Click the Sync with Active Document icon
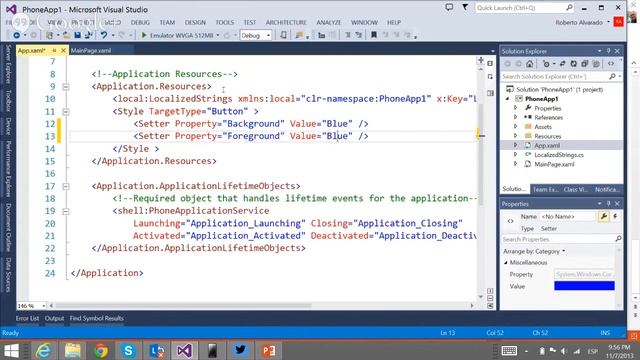The width and height of the screenshot is (640, 360). tap(562, 64)
